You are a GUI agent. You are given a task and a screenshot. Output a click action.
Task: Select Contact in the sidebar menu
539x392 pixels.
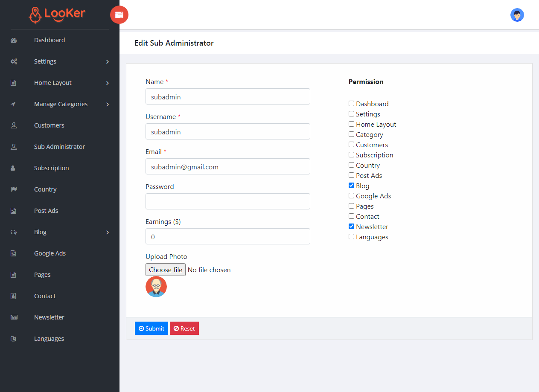pyautogui.click(x=45, y=296)
